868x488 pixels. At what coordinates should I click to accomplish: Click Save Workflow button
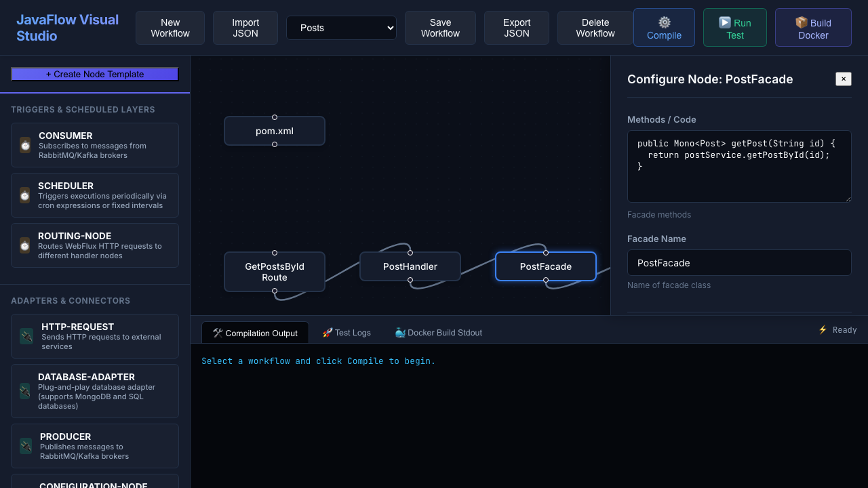tap(440, 28)
